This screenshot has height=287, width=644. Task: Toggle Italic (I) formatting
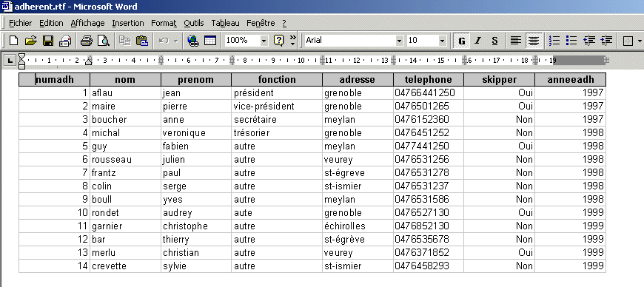coord(477,41)
